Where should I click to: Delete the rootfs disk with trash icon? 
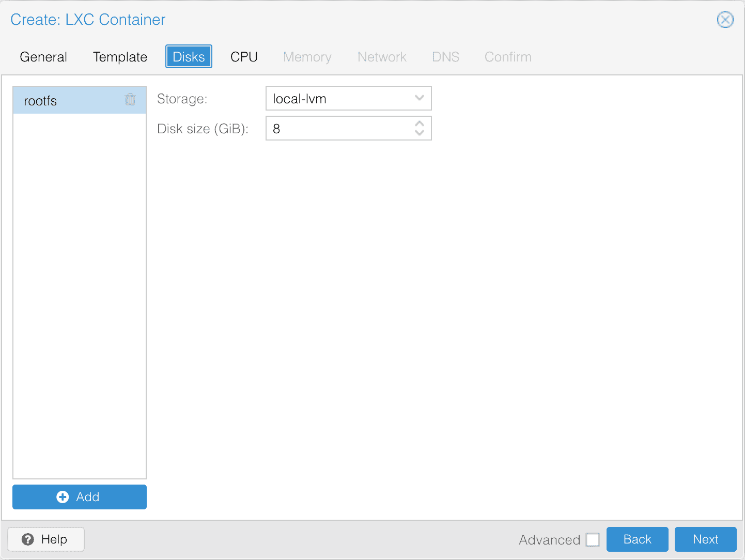point(130,100)
